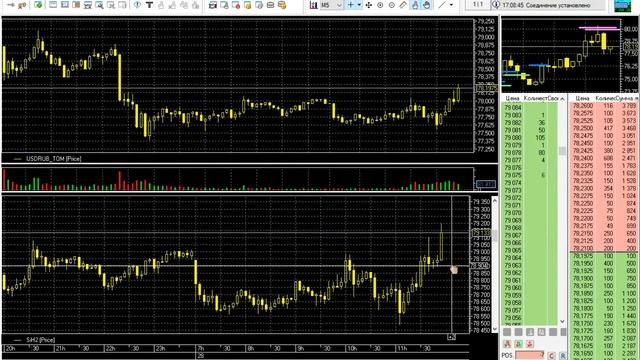This screenshot has width=640, height=360.
Task: Select the open hand pan tool
Action: tap(427, 5)
